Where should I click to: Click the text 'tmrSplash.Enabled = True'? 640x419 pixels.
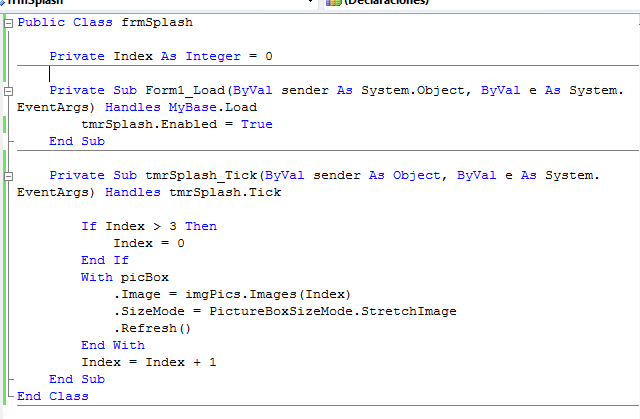177,124
